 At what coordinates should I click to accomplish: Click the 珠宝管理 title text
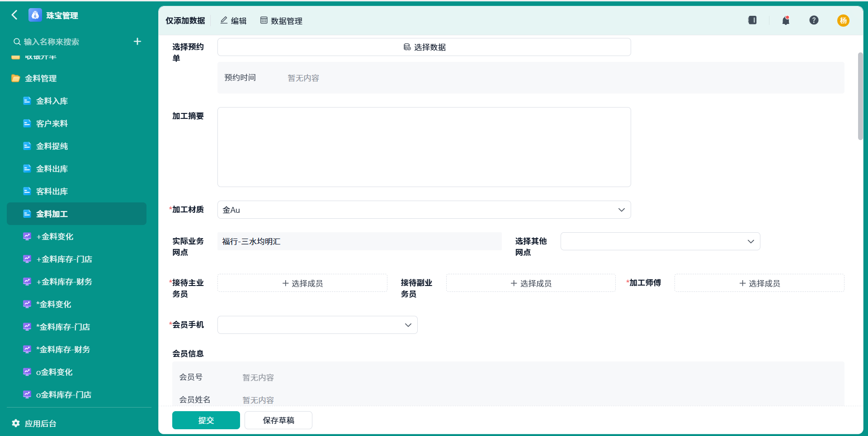[62, 15]
